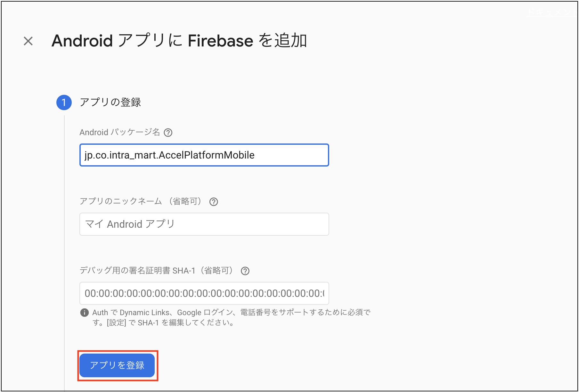The image size is (579, 392).
Task: Click the word Android in the page heading
Action: (x=82, y=41)
